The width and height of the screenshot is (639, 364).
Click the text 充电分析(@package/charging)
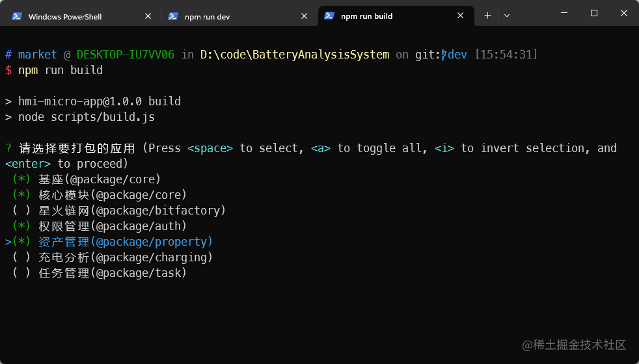[x=126, y=257]
